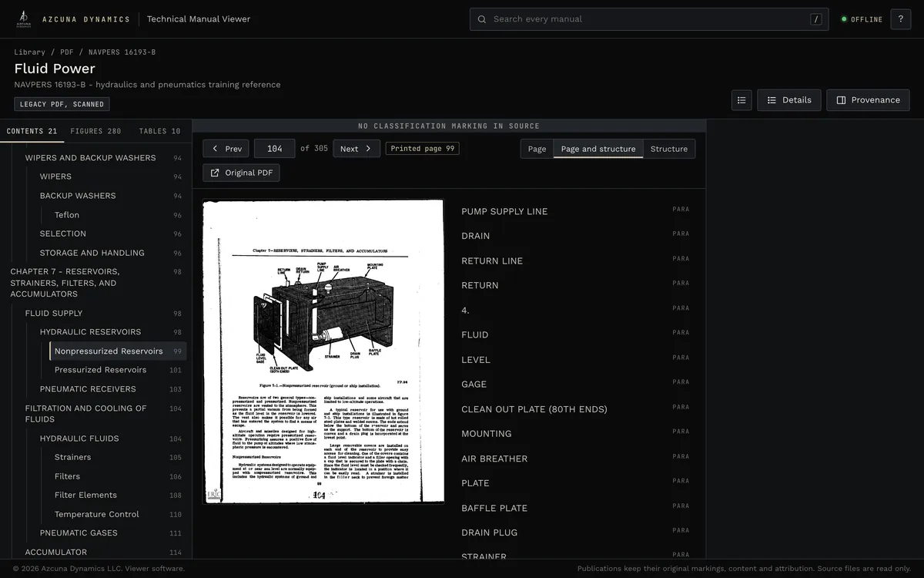This screenshot has width=924, height=578.
Task: Select Page and structure view mode
Action: tap(598, 149)
